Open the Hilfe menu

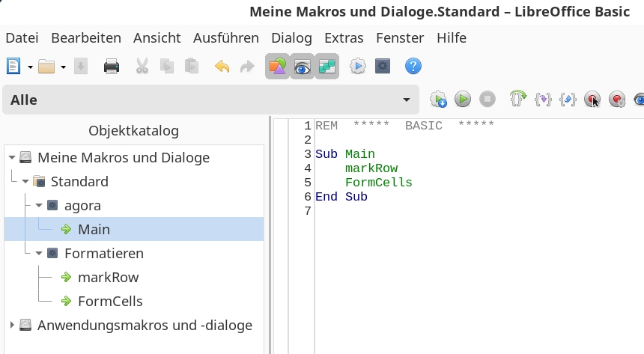click(452, 37)
